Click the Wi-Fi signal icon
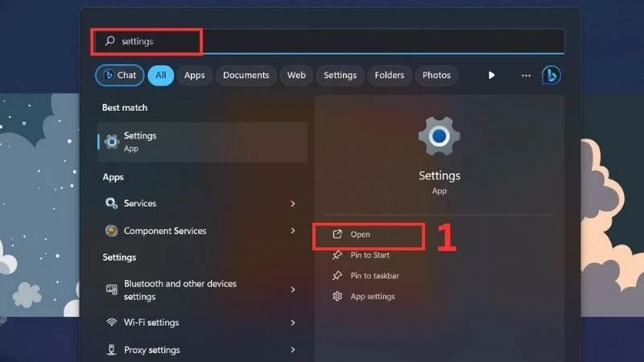Screen dimensions: 644x362 [x=111, y=323]
